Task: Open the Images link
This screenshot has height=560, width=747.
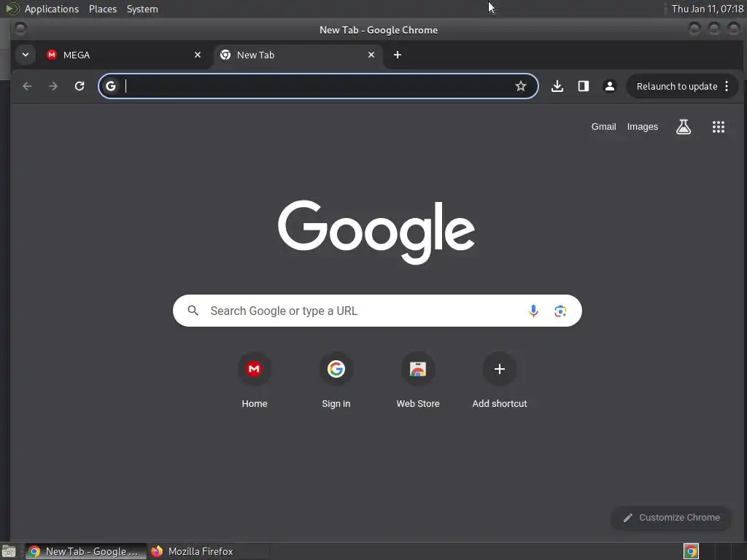Action: pos(642,127)
